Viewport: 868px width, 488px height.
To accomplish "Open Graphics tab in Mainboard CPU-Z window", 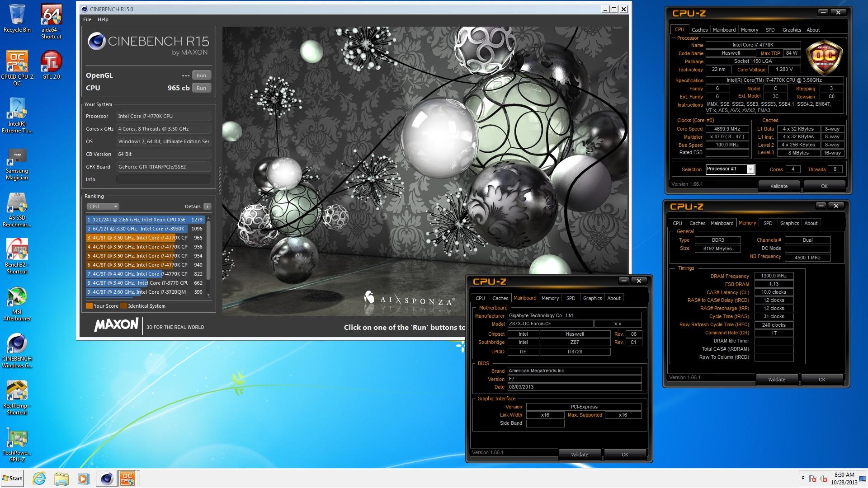I will [592, 298].
